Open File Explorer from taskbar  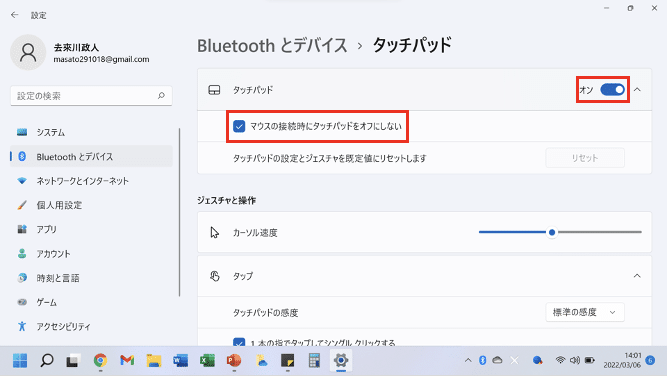point(154,361)
